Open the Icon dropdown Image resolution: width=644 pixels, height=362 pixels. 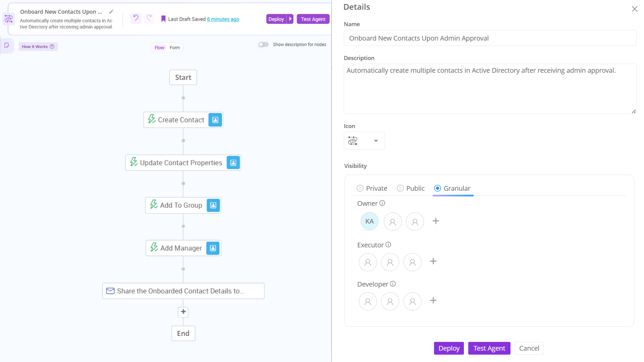point(364,141)
